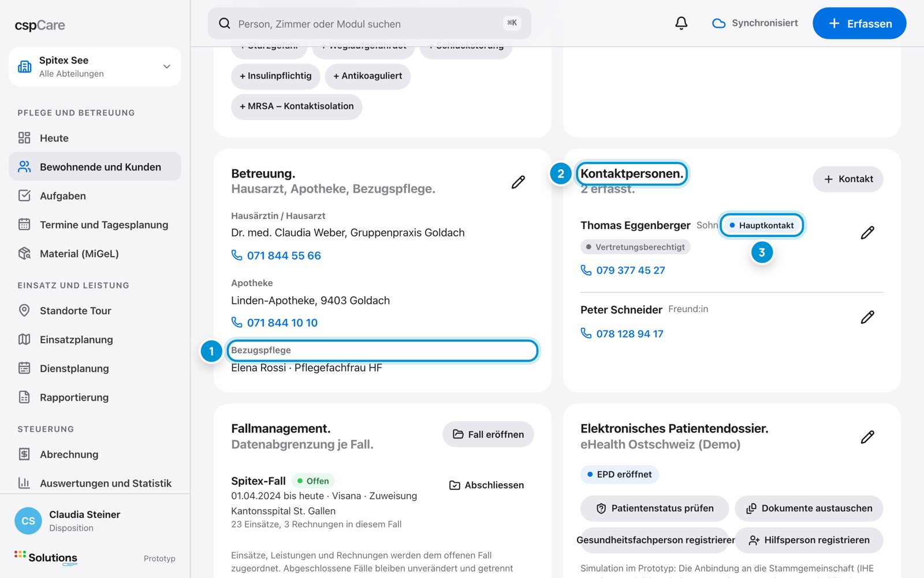Click the CS user avatar
The height and width of the screenshot is (578, 924).
(x=28, y=521)
